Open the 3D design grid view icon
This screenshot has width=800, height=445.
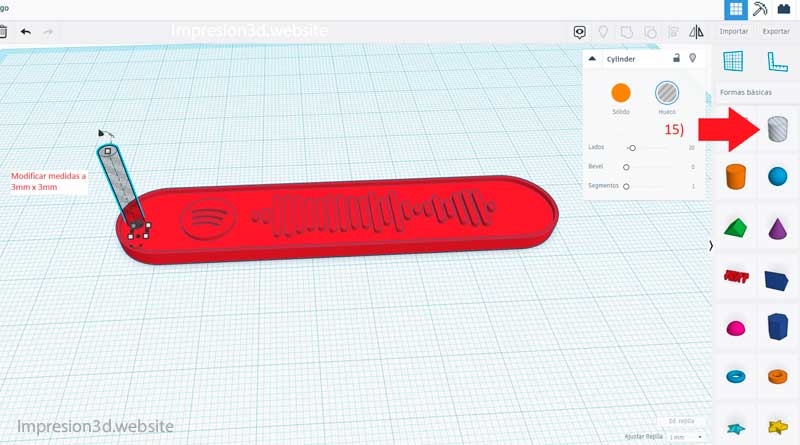(x=736, y=9)
